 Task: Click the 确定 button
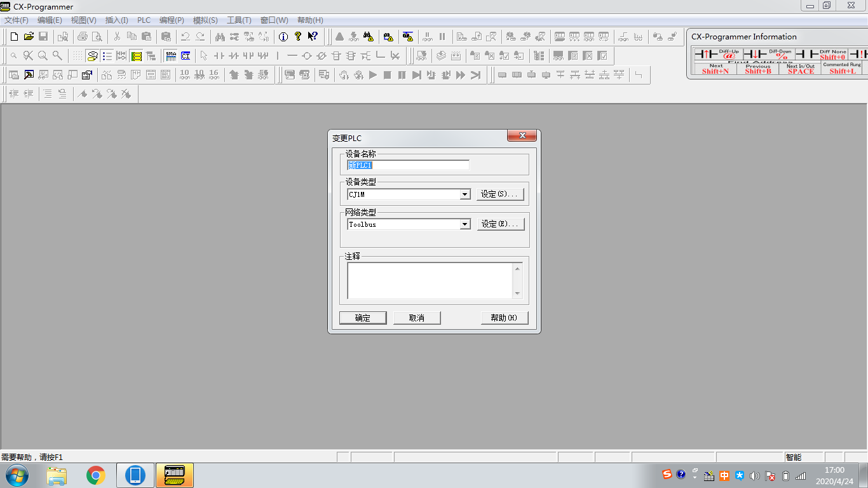[363, 318]
